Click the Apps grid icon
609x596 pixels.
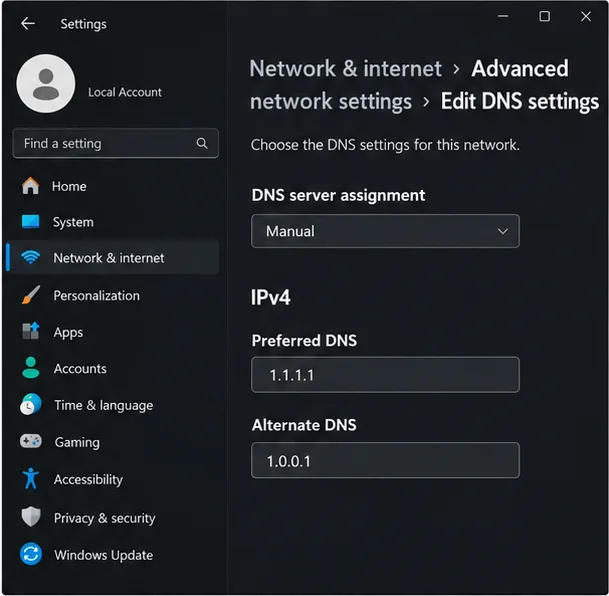pyautogui.click(x=31, y=331)
